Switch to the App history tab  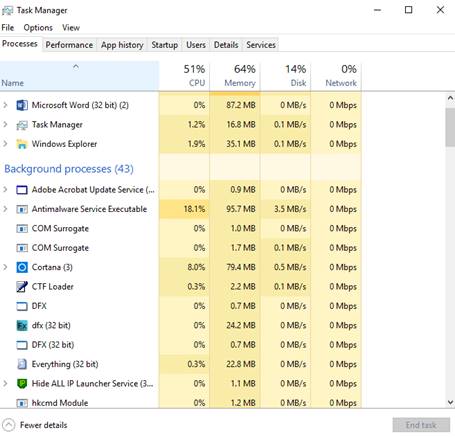122,45
